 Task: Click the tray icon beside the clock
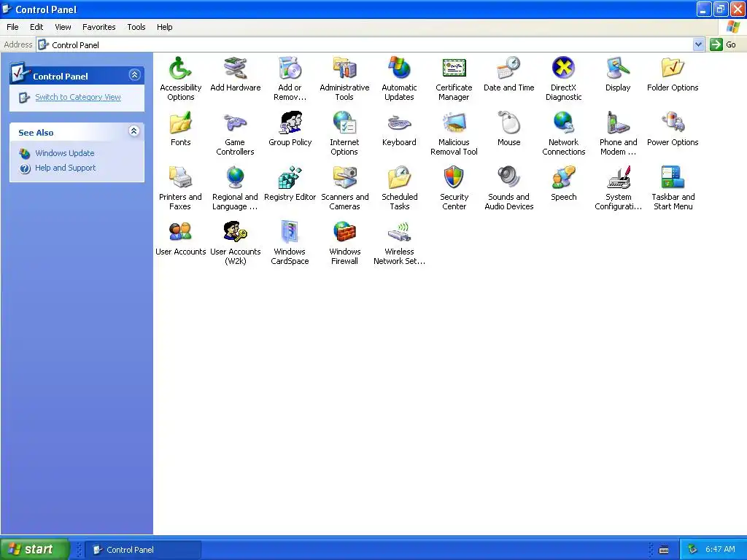pyautogui.click(x=693, y=550)
